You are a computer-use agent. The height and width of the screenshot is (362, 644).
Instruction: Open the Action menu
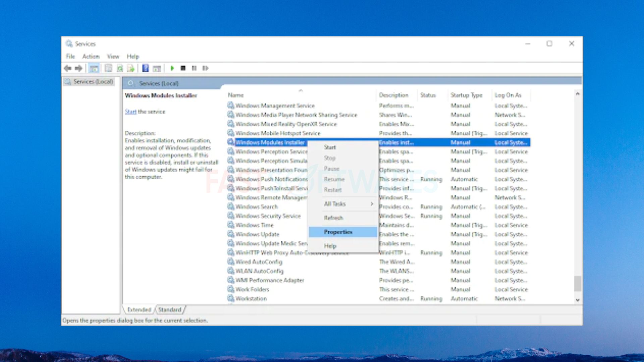(x=91, y=56)
